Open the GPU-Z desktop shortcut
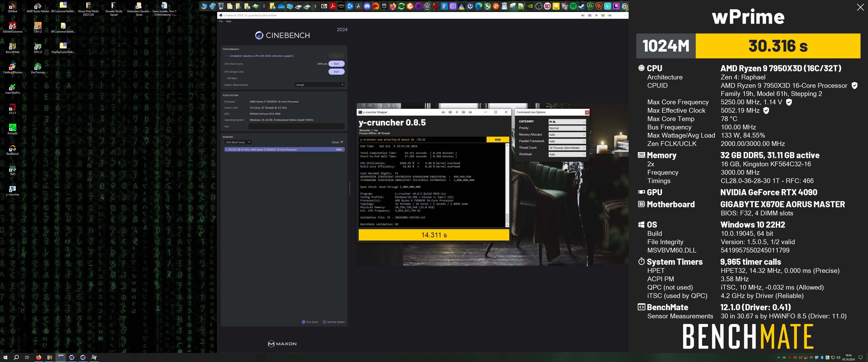 click(38, 48)
